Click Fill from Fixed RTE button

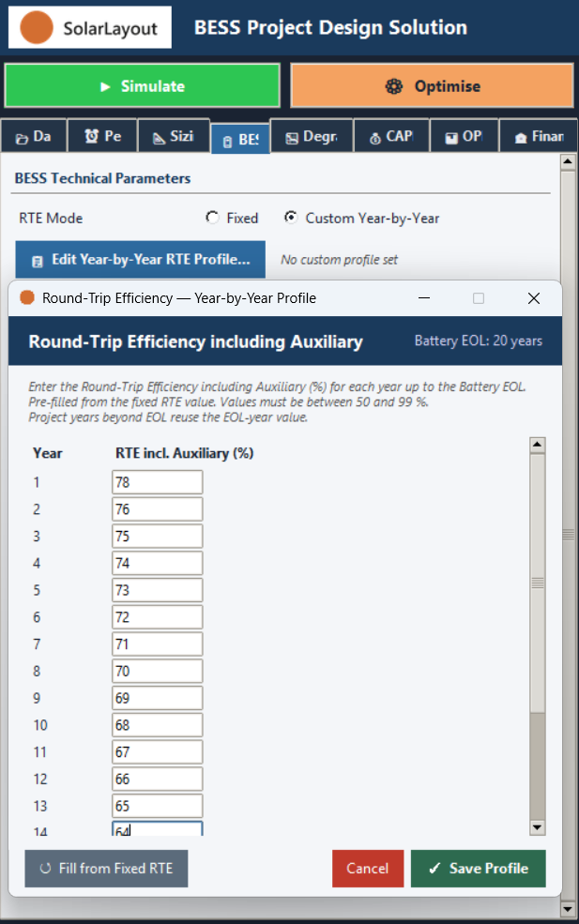click(106, 868)
